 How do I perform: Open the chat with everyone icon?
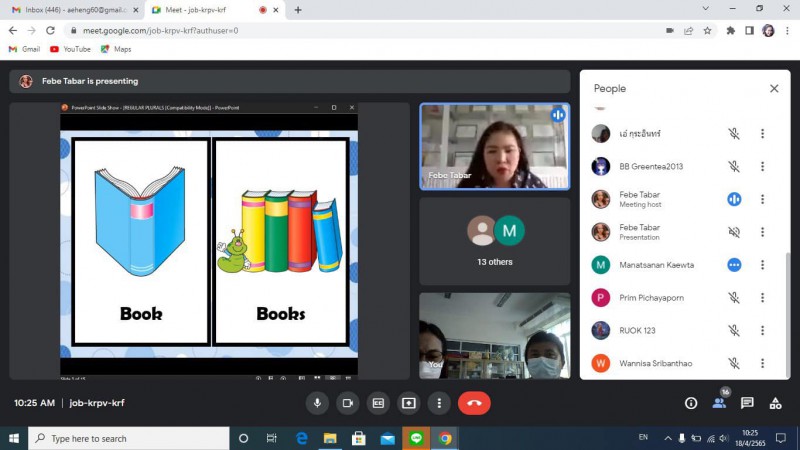747,403
